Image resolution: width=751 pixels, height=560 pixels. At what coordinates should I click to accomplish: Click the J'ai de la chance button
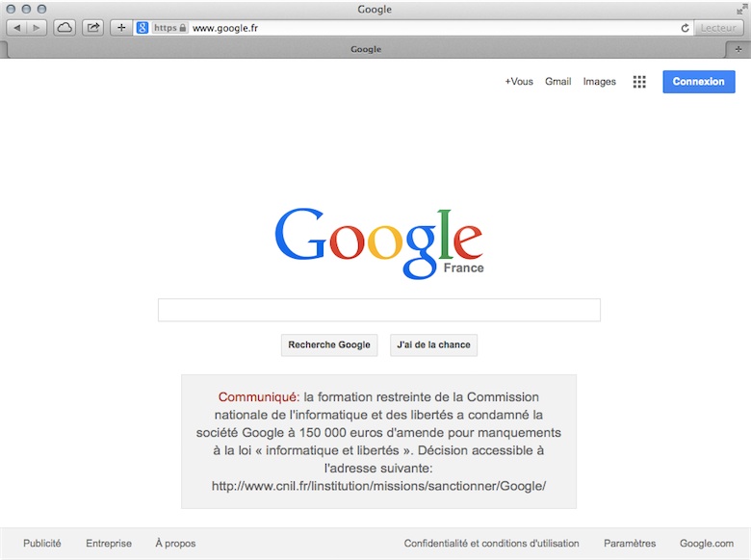tap(433, 345)
